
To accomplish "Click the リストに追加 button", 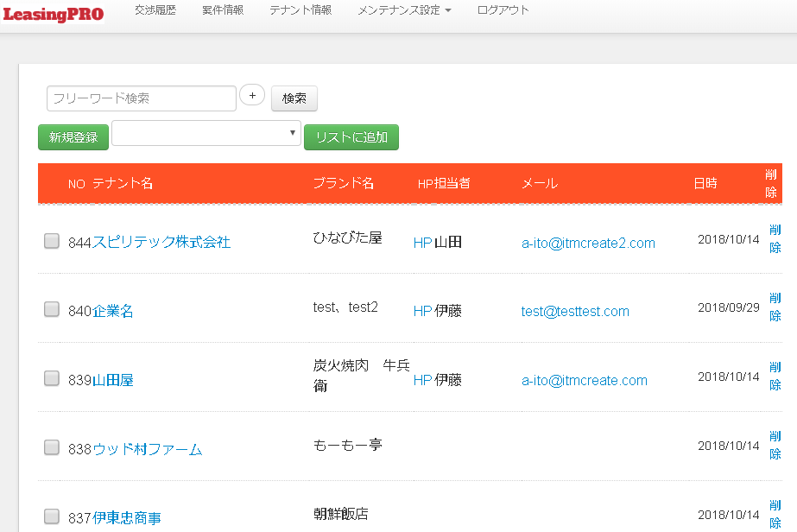I will pos(351,137).
